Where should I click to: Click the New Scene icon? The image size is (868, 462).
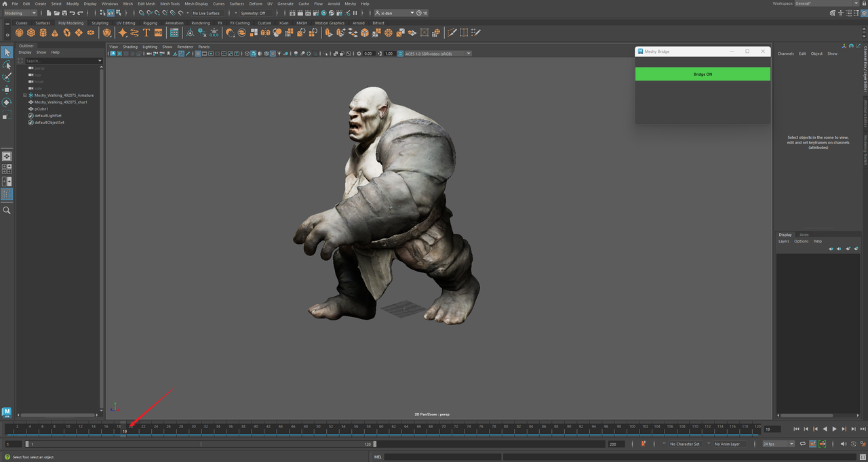click(49, 13)
